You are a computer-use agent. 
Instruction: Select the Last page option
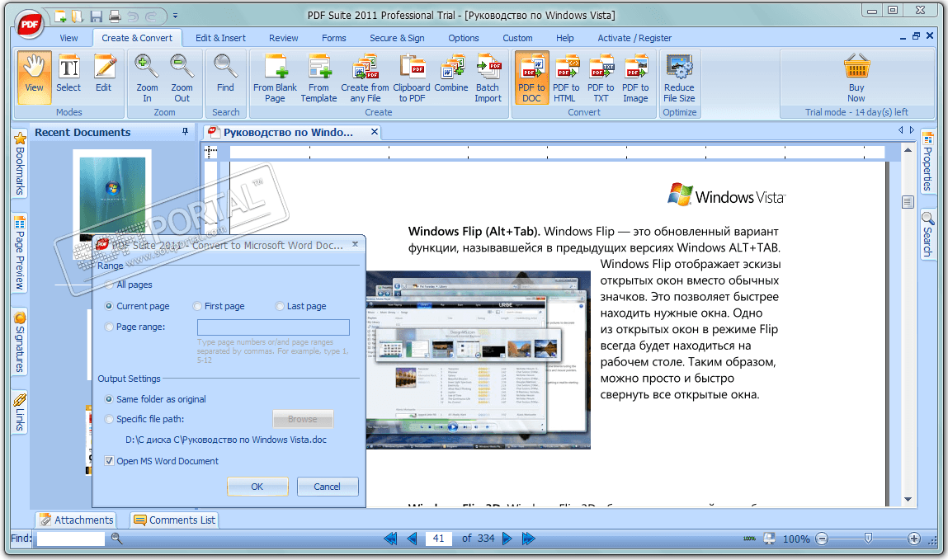click(x=280, y=306)
